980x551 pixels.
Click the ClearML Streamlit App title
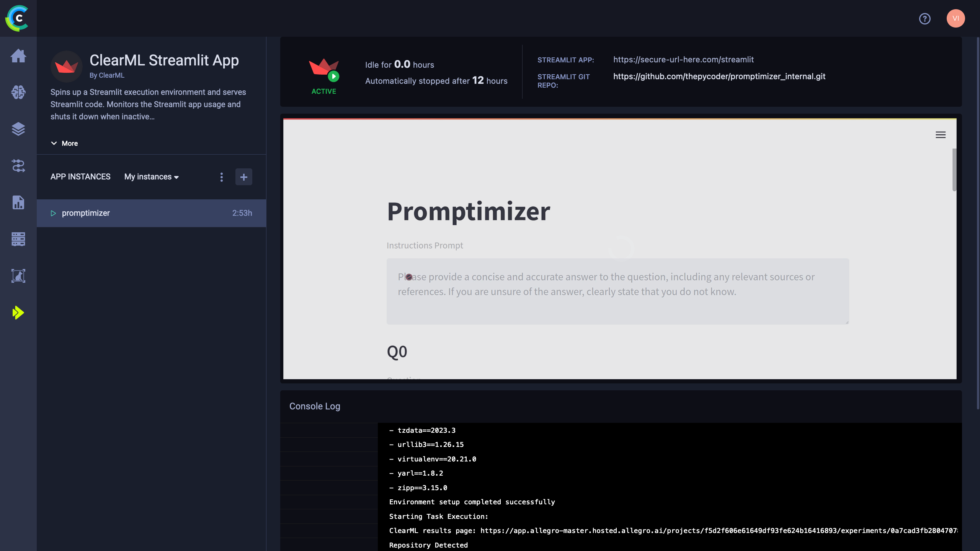[164, 60]
